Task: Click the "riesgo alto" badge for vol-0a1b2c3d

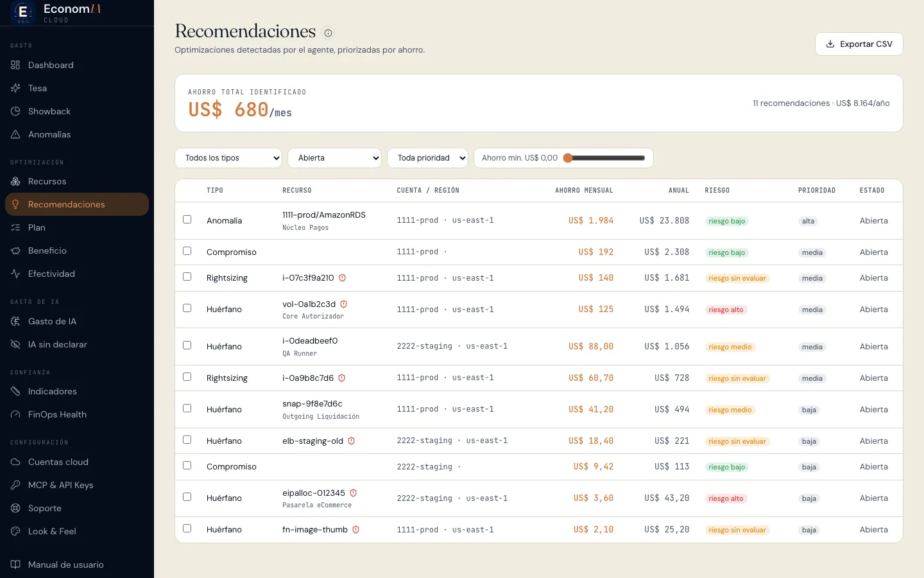Action: [x=726, y=310]
